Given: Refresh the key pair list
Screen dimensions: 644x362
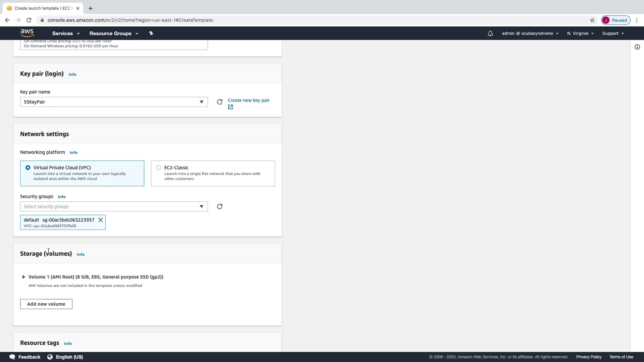Looking at the screenshot, I should (220, 102).
